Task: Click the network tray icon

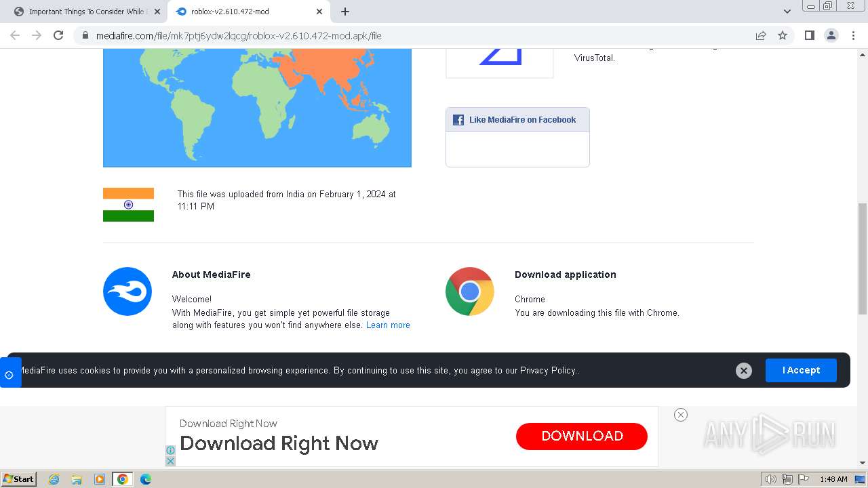Action: [x=787, y=479]
